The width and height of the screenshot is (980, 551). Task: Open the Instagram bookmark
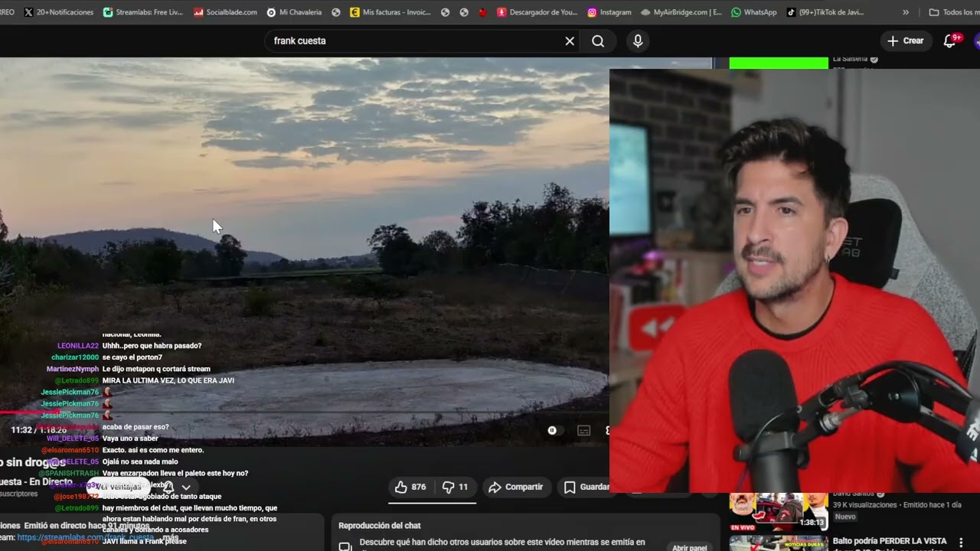(x=609, y=12)
